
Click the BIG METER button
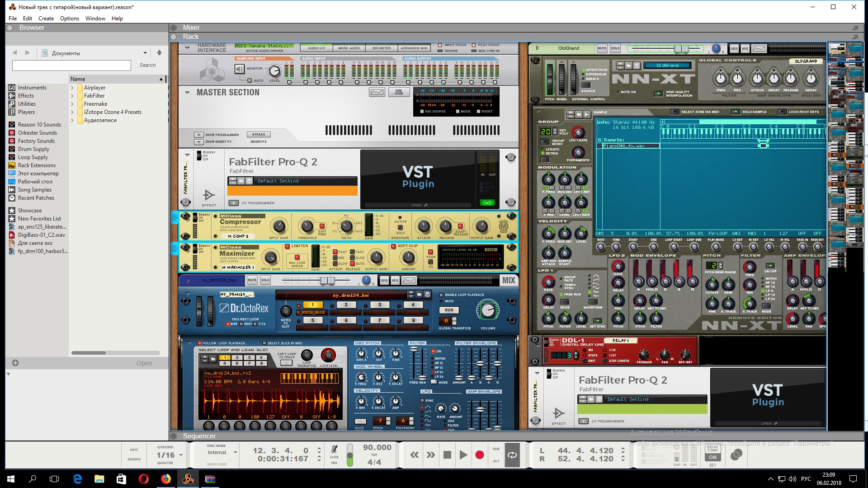coord(382,48)
